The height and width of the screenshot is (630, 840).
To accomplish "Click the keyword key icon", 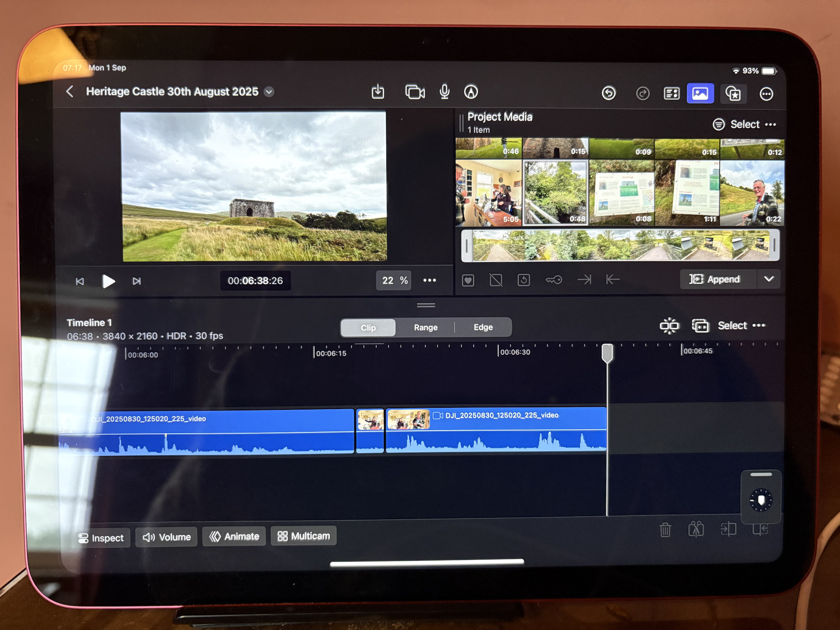I will (x=553, y=280).
